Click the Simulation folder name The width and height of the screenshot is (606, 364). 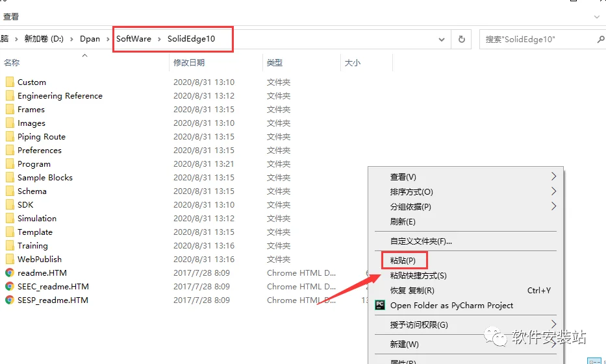37,219
